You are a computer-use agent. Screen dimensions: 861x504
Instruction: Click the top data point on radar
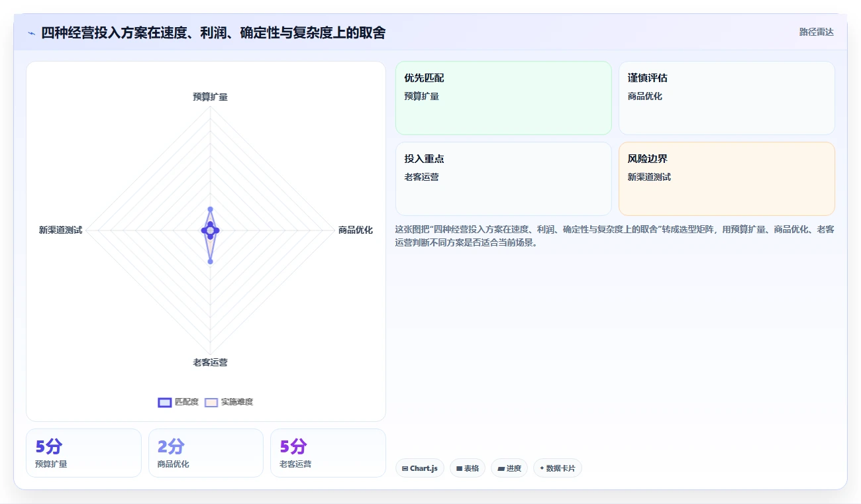click(210, 209)
